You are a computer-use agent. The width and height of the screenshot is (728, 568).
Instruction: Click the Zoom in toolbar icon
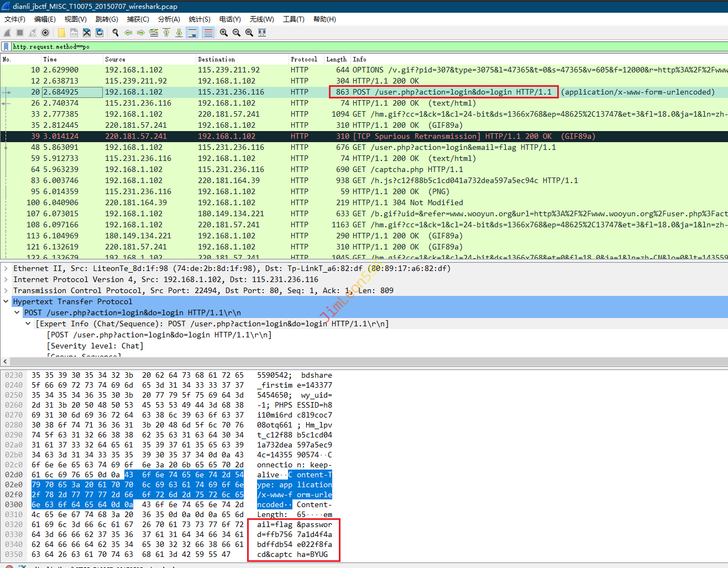tap(224, 33)
